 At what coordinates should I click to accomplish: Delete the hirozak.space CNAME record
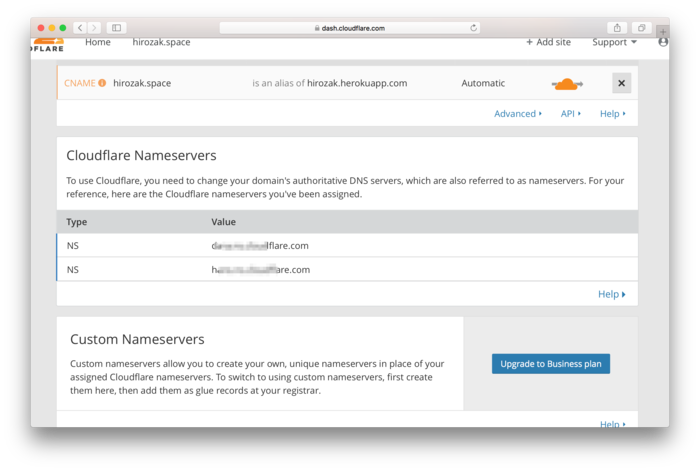click(x=621, y=83)
